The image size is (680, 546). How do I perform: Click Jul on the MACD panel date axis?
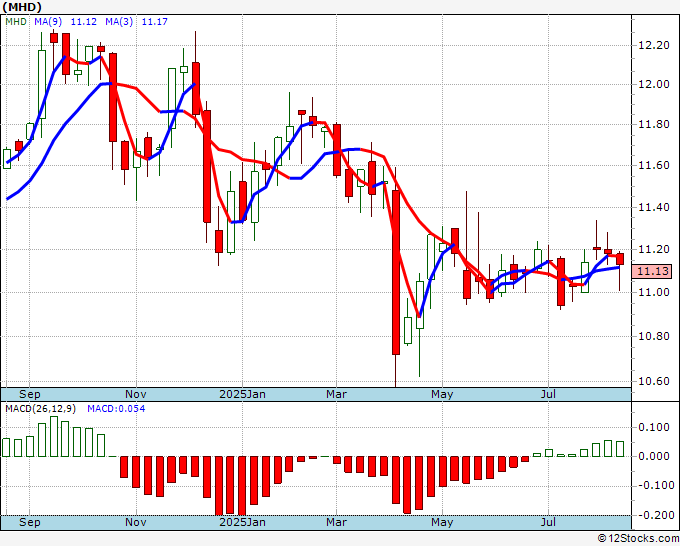pyautogui.click(x=548, y=522)
